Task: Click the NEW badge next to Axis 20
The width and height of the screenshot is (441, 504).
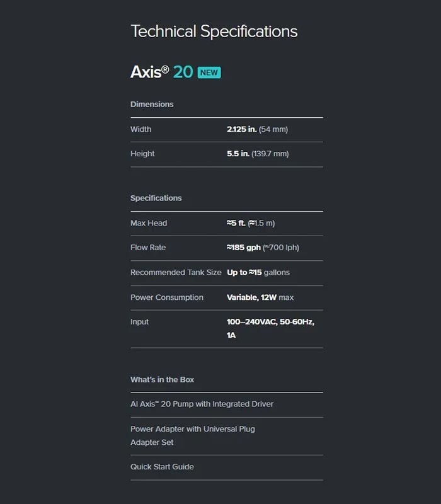Action: coord(209,72)
